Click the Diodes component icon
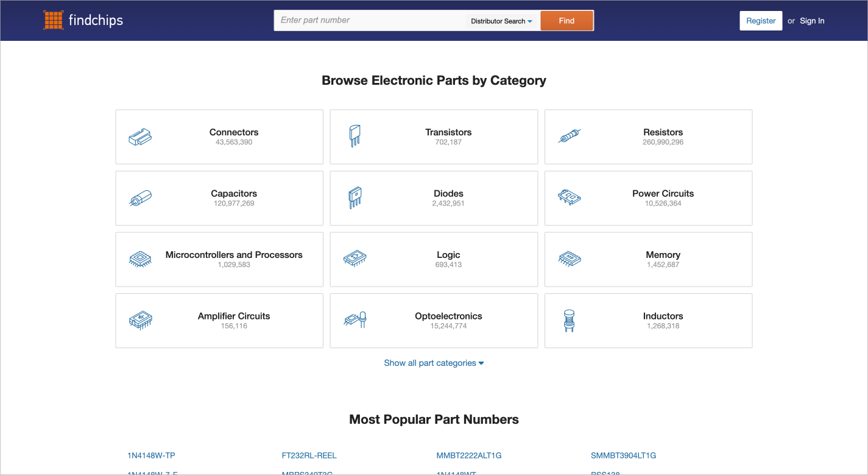Image resolution: width=868 pixels, height=475 pixels. pyautogui.click(x=355, y=198)
